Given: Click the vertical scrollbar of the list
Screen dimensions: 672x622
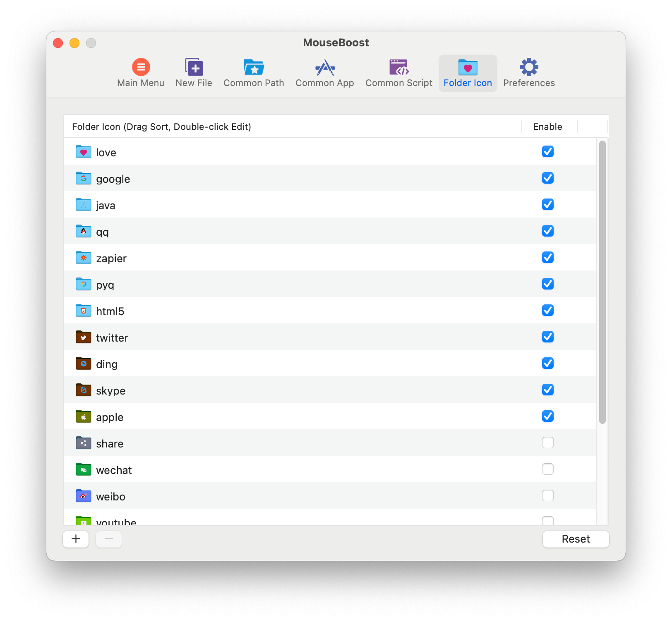Looking at the screenshot, I should pos(602,282).
